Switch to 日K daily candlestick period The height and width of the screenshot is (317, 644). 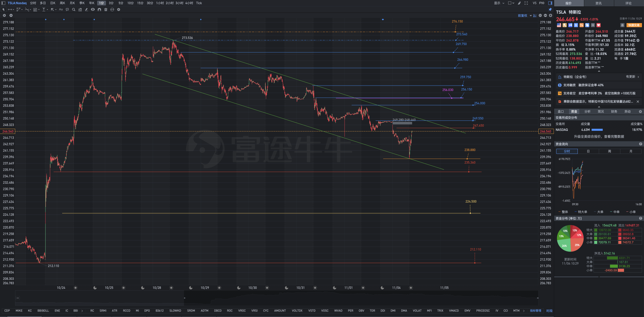point(53,3)
